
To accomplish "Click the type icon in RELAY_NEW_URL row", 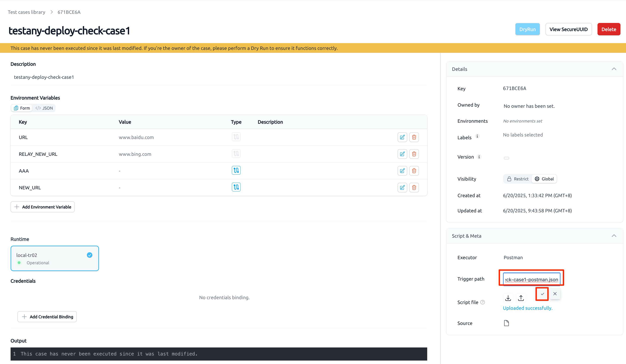I will [236, 154].
